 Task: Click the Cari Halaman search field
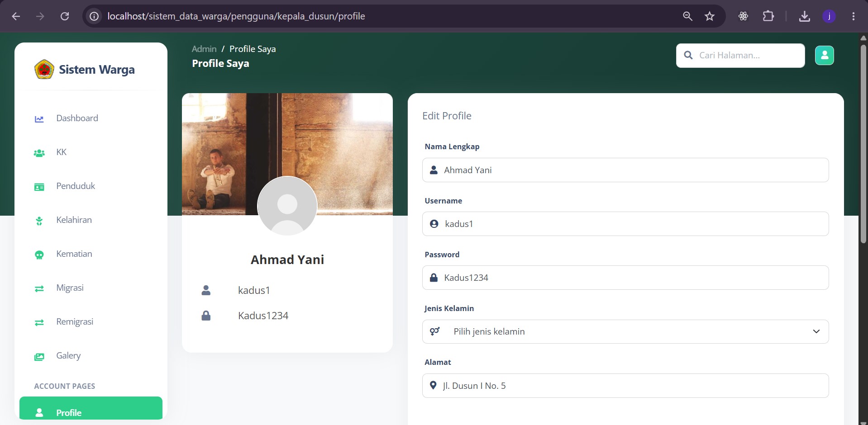(x=740, y=56)
